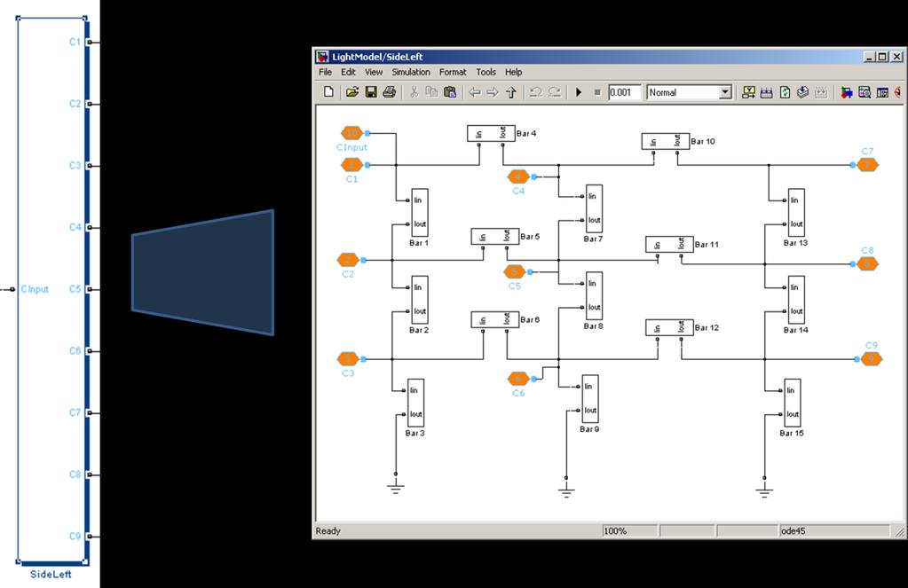Screen dimensions: 908x588
Task: Start simulation with the play button
Action: (579, 92)
